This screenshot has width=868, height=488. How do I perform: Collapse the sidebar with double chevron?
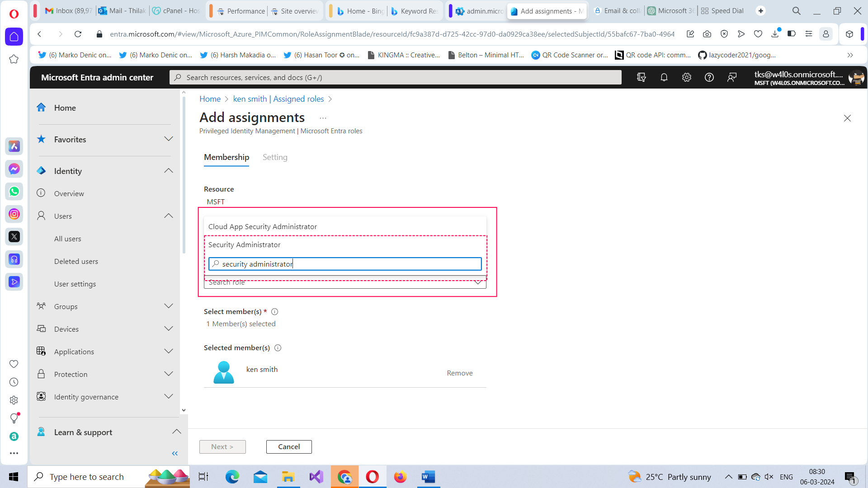tap(175, 453)
